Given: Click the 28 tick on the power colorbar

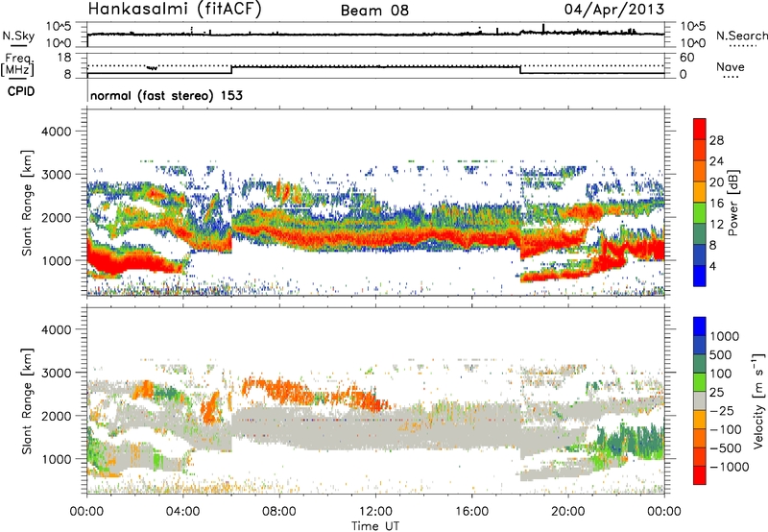Looking at the screenshot, I should [x=716, y=140].
